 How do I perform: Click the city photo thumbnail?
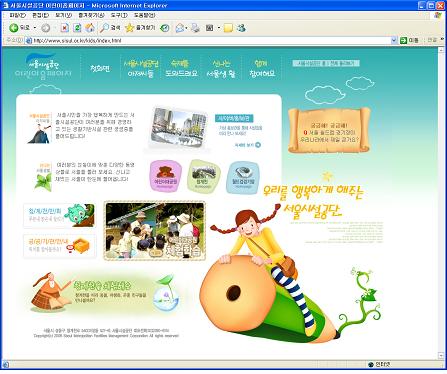click(178, 128)
